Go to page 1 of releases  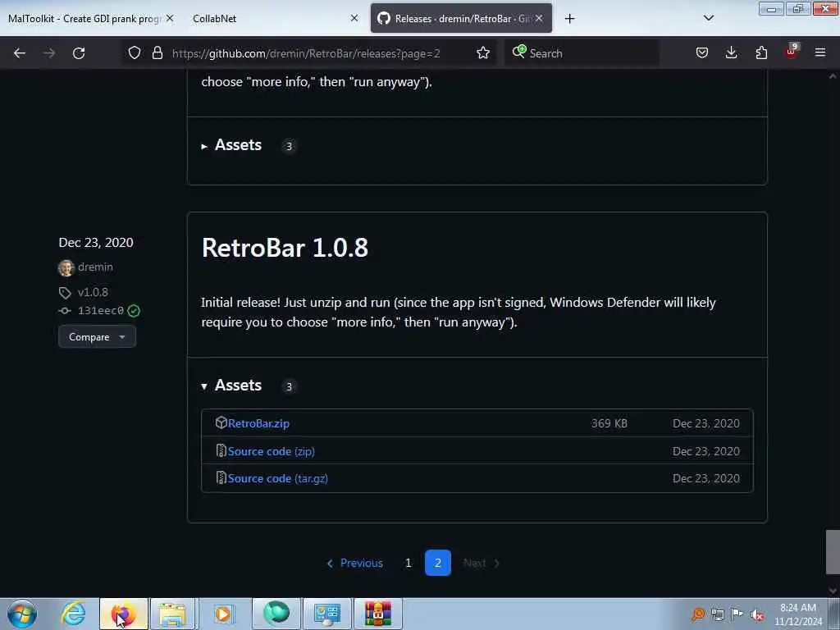click(x=409, y=563)
